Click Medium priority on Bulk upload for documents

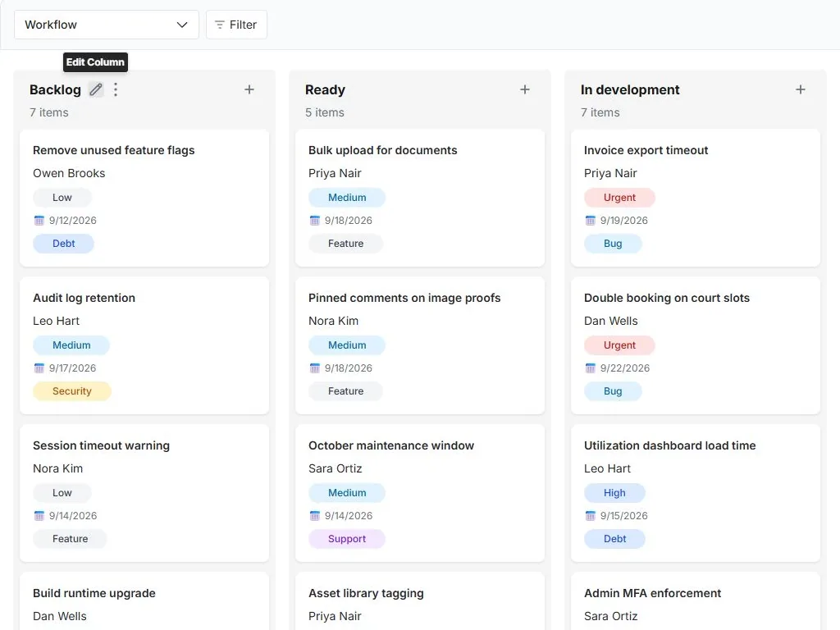pos(347,197)
